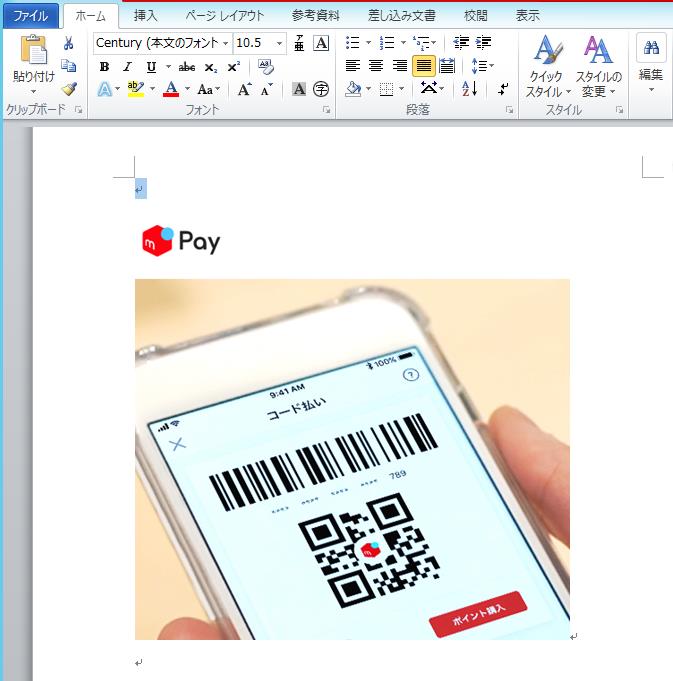Viewport: 673px width, 681px height.
Task: Insert enclosed character (字) icon
Action: [x=321, y=89]
